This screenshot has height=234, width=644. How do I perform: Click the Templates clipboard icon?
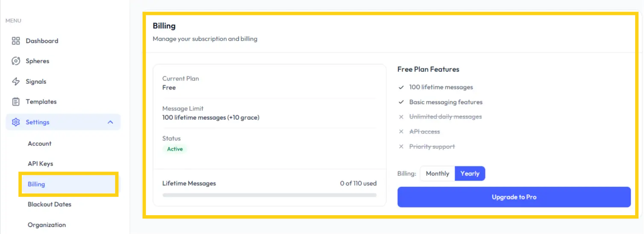click(x=16, y=102)
